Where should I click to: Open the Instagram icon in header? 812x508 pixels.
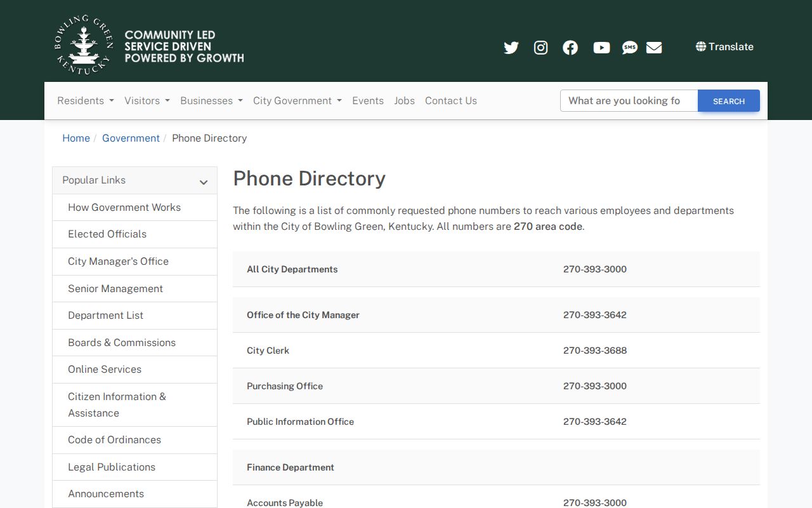click(540, 48)
